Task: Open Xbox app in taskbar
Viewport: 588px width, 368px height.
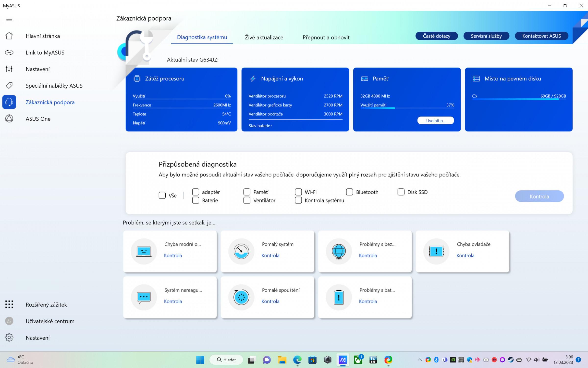Action: coord(358,360)
